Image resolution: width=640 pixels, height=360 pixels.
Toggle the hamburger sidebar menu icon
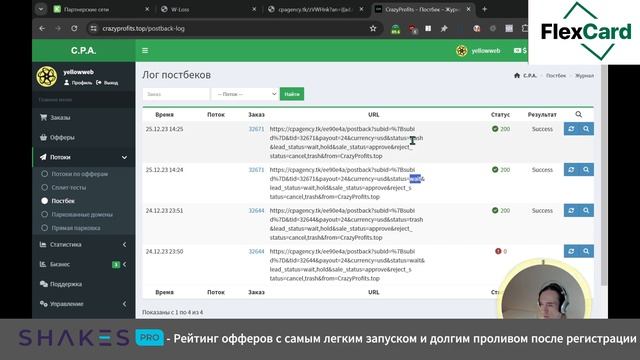pyautogui.click(x=145, y=51)
